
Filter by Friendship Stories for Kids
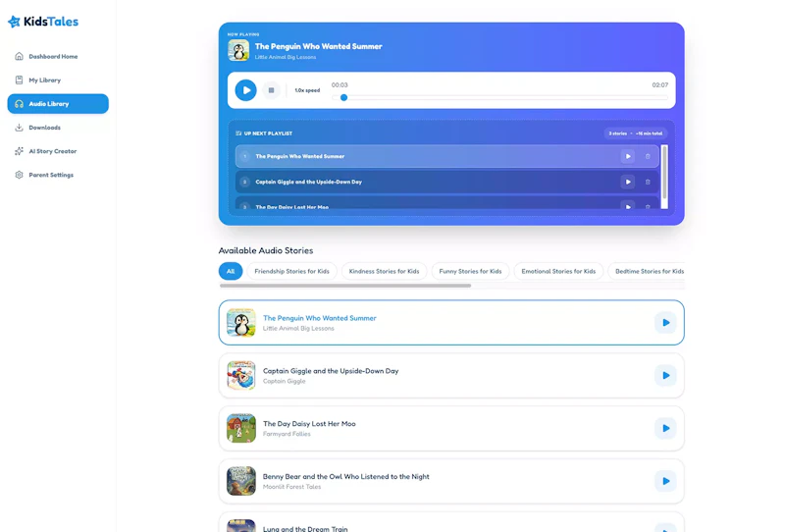(291, 271)
